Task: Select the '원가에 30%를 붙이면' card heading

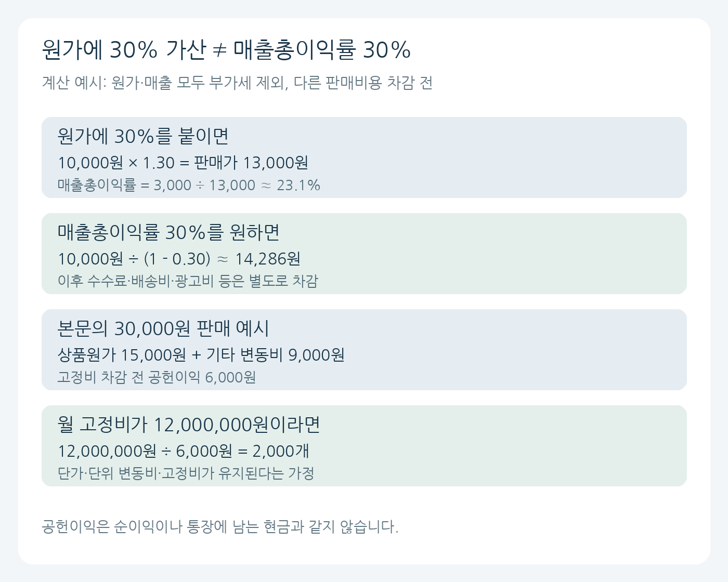Action: (x=143, y=136)
